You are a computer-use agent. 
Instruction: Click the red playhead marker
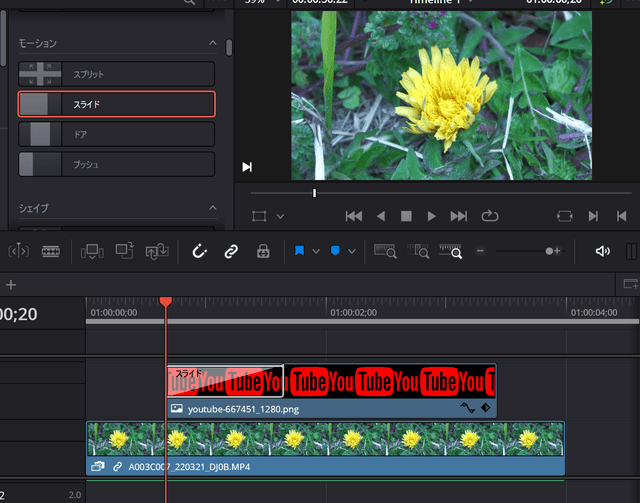[166, 302]
